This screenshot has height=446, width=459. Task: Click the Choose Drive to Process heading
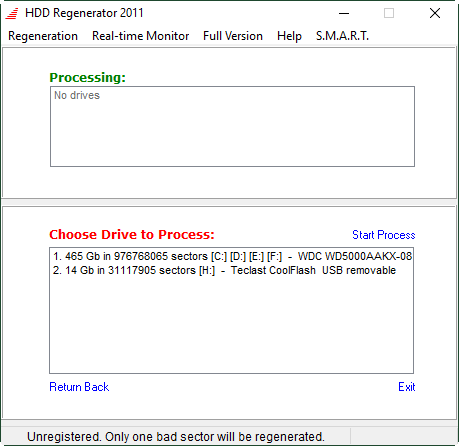coord(132,235)
